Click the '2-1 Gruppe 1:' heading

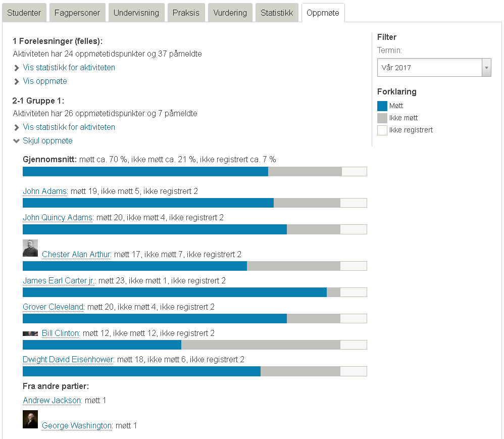pyautogui.click(x=38, y=101)
